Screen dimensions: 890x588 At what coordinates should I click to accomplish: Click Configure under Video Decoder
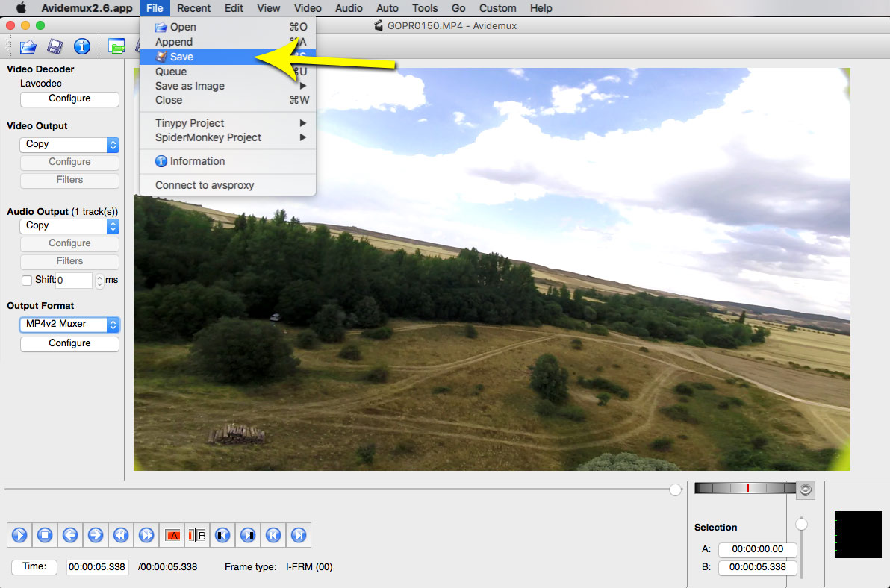coord(70,98)
